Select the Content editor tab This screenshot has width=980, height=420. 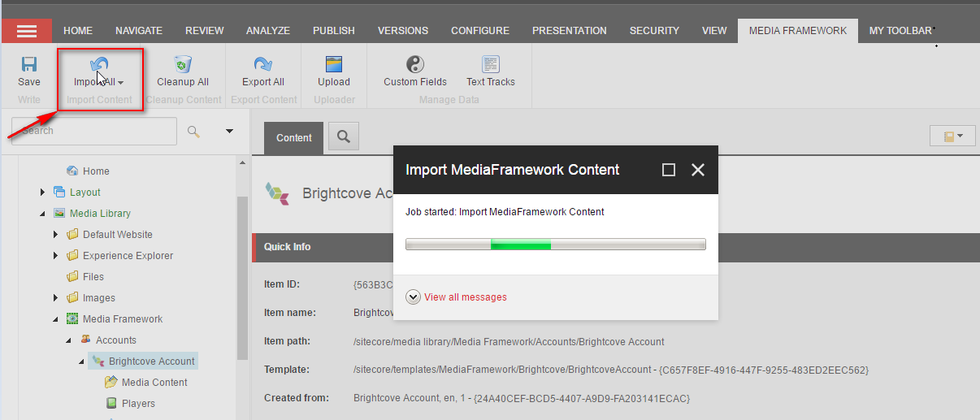click(294, 138)
